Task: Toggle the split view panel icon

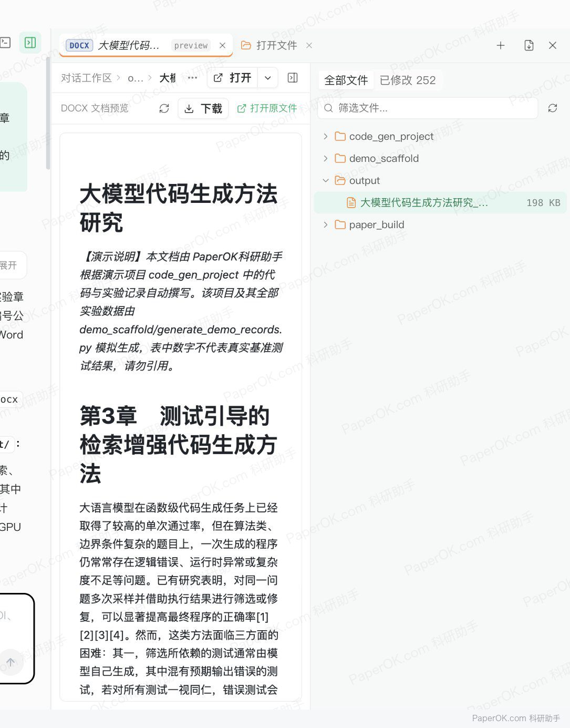Action: pos(293,78)
